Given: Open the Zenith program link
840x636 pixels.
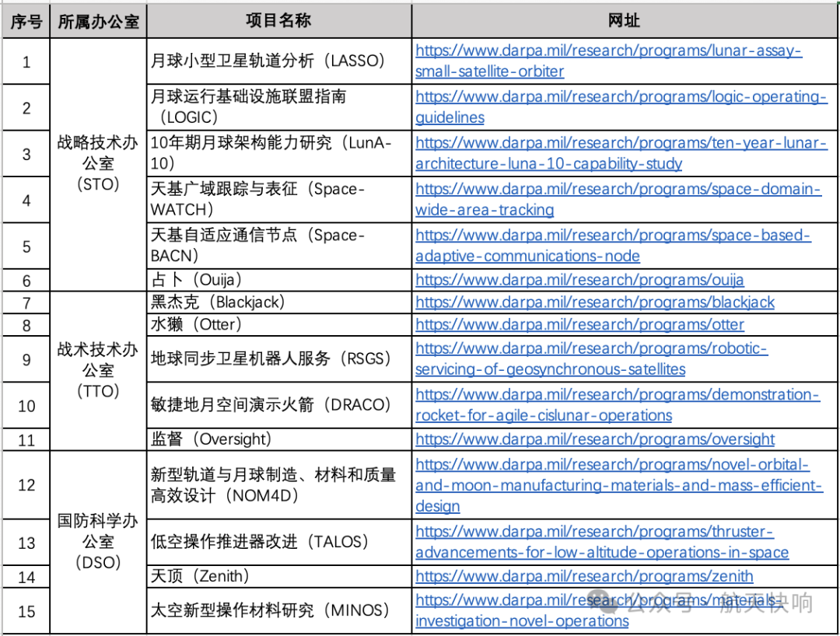Looking at the screenshot, I should point(584,576).
